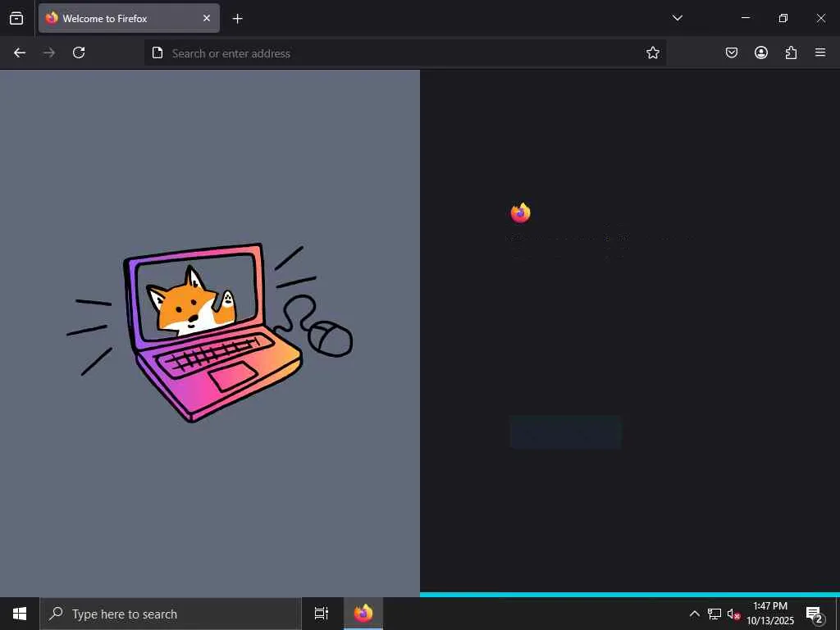
Task: Click the muted volume tray icon
Action: pyautogui.click(x=733, y=614)
